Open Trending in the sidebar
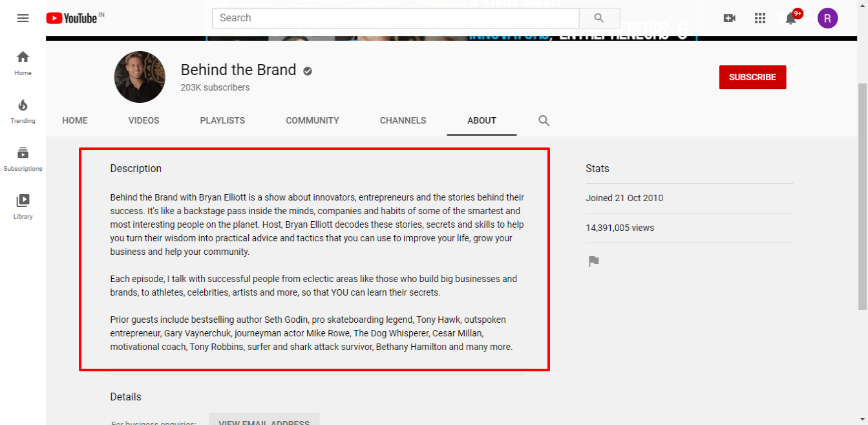This screenshot has height=425, width=868. (23, 111)
